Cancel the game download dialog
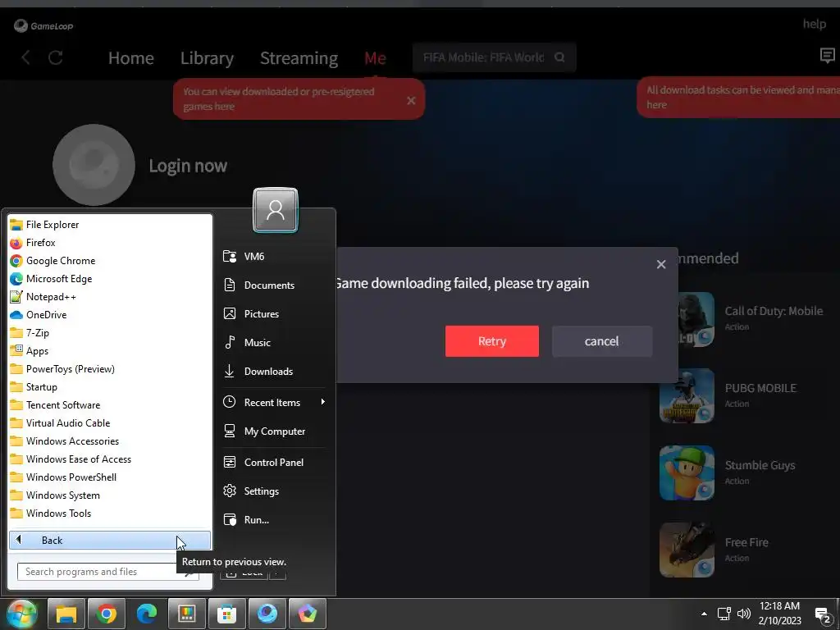The height and width of the screenshot is (630, 840). point(602,341)
